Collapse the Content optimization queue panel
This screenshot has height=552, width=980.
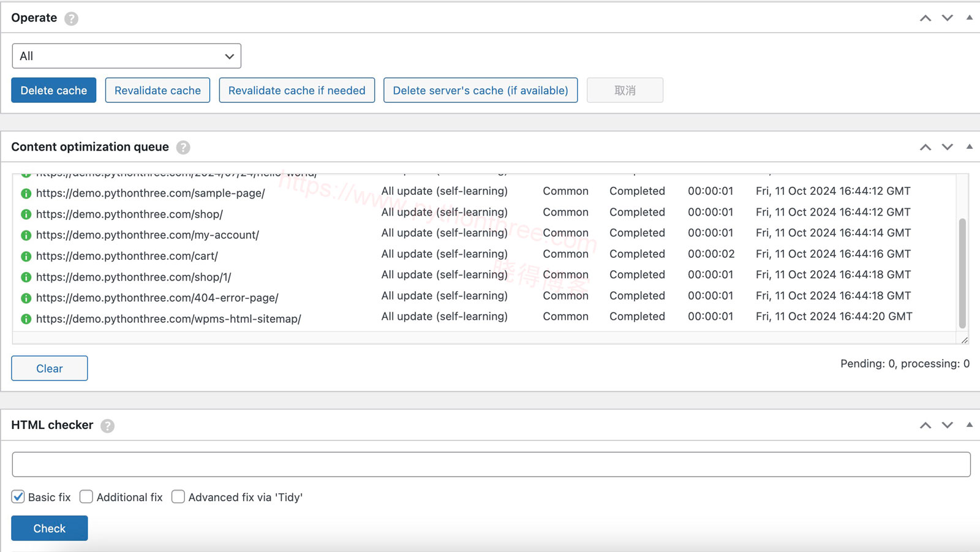pos(970,146)
